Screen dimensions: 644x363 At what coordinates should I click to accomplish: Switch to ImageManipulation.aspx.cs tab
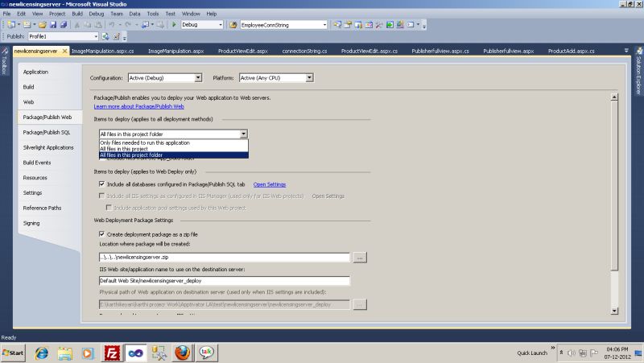pos(103,51)
